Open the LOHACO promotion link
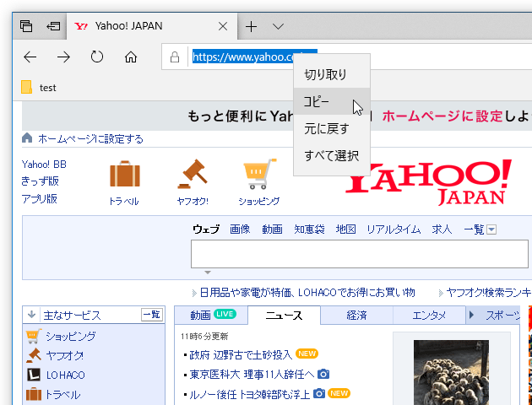This screenshot has height=405, width=532. [307, 292]
